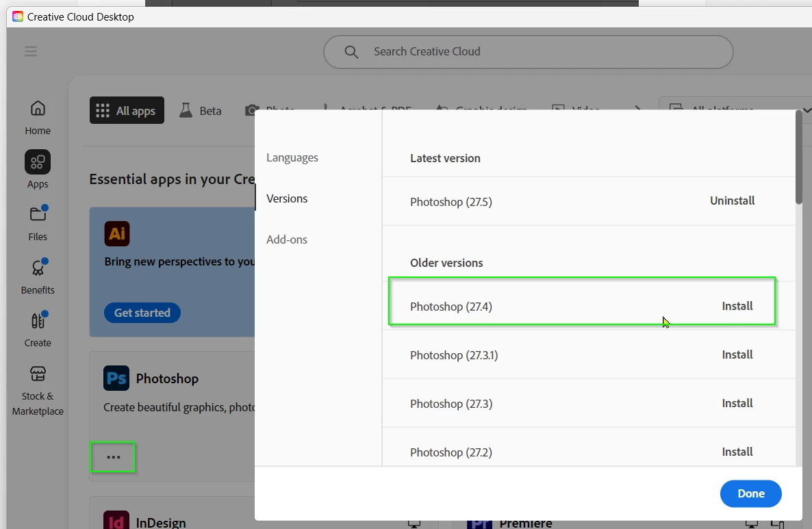Viewport: 812px width, 529px height.
Task: Open Add-ons section in dialog
Action: click(x=287, y=239)
